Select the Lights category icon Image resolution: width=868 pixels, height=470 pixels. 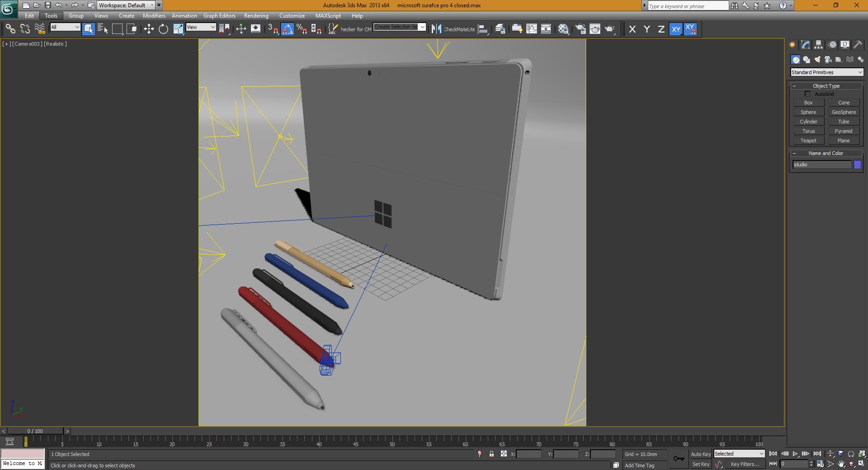pos(817,60)
